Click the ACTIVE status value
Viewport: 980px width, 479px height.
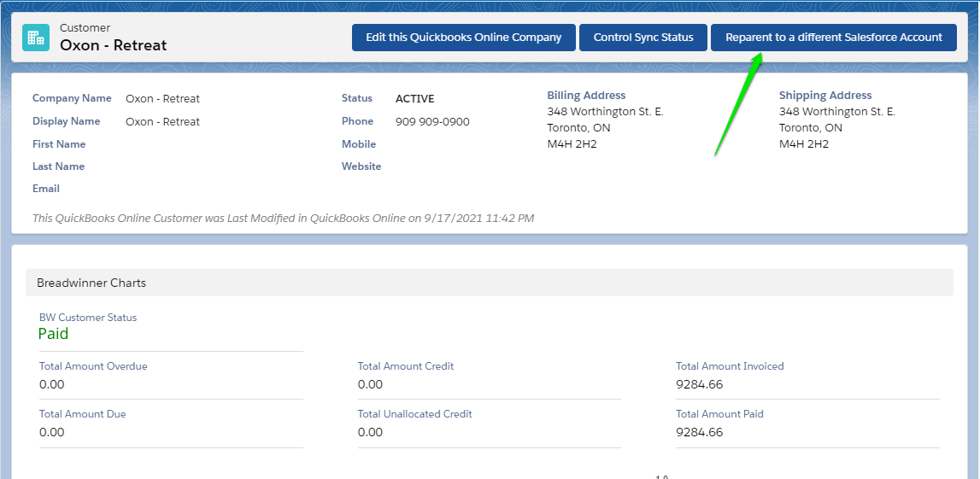(x=415, y=99)
